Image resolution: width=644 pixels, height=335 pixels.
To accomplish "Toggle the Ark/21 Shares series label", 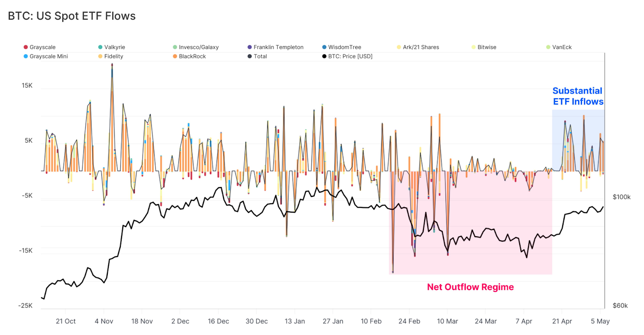I will pyautogui.click(x=421, y=47).
